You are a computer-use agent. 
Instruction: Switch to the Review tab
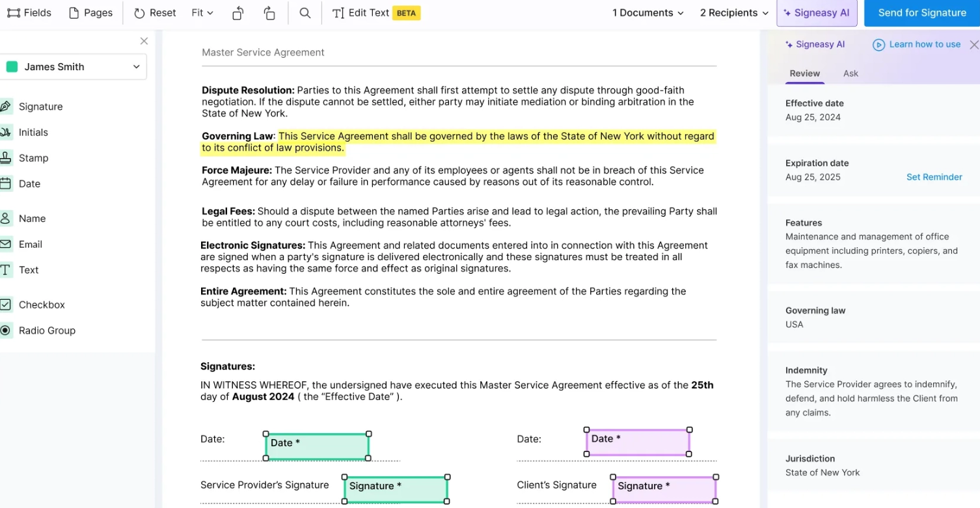[x=804, y=74]
